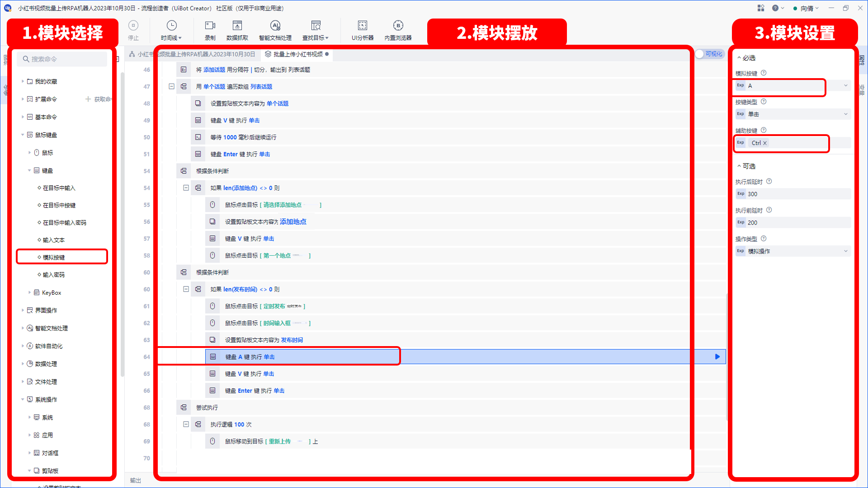Click the 搜索命令 search field
Screen dimensions: 868x488
click(x=62, y=59)
